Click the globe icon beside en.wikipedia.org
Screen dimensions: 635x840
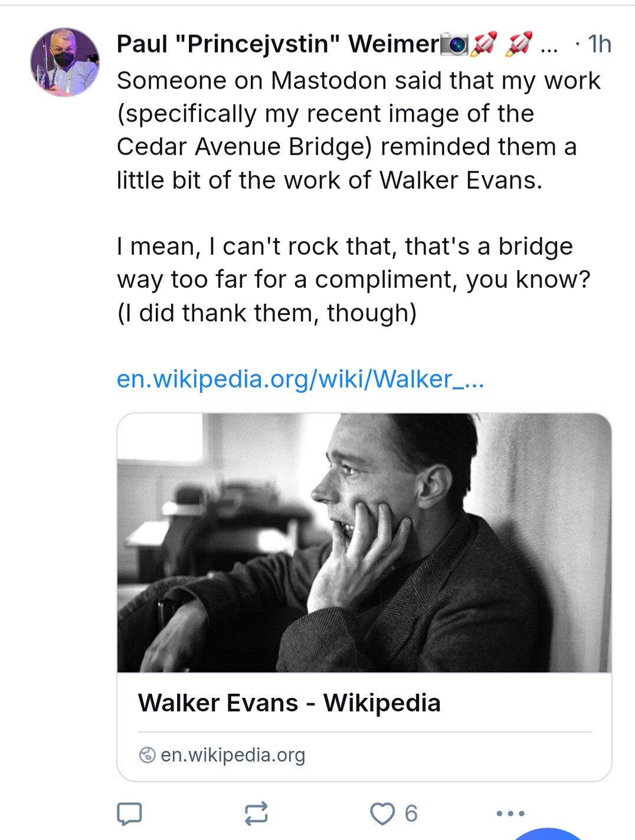pos(147,754)
